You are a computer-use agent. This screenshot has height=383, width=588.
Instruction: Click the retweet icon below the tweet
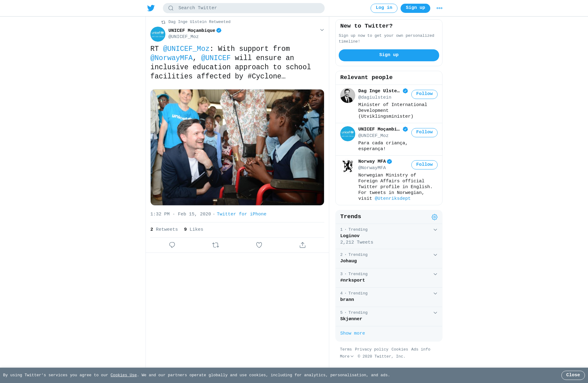pyautogui.click(x=216, y=245)
